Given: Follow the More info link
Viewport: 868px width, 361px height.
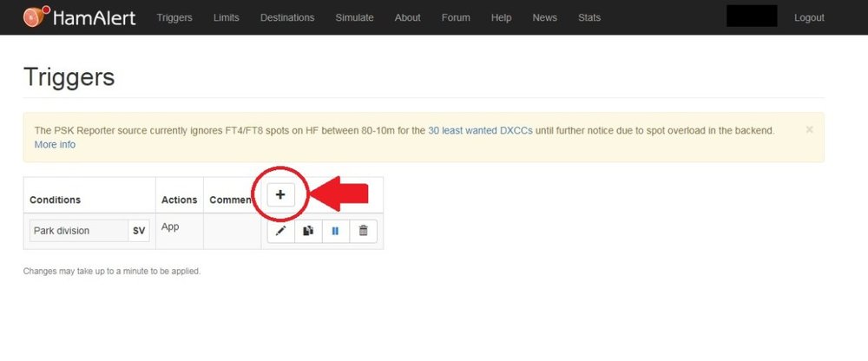Looking at the screenshot, I should pyautogui.click(x=55, y=145).
